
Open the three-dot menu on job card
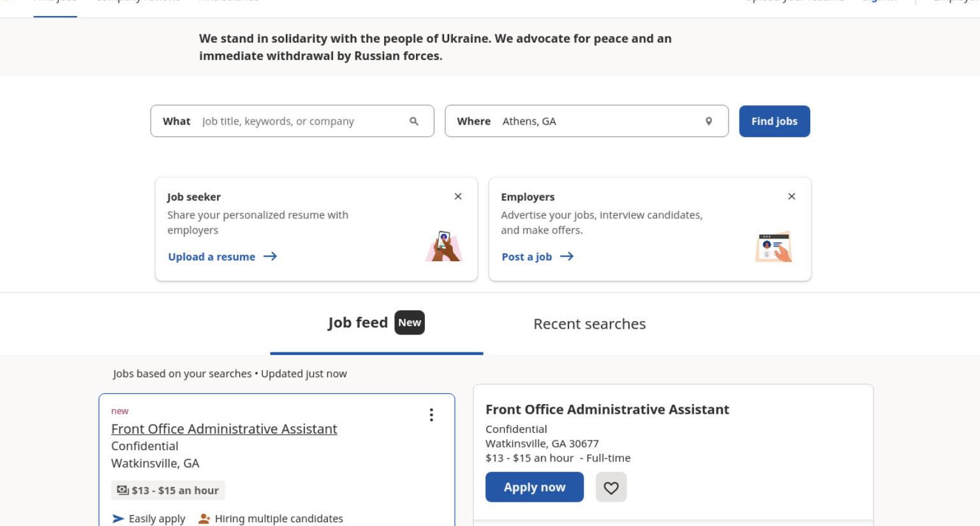[431, 415]
